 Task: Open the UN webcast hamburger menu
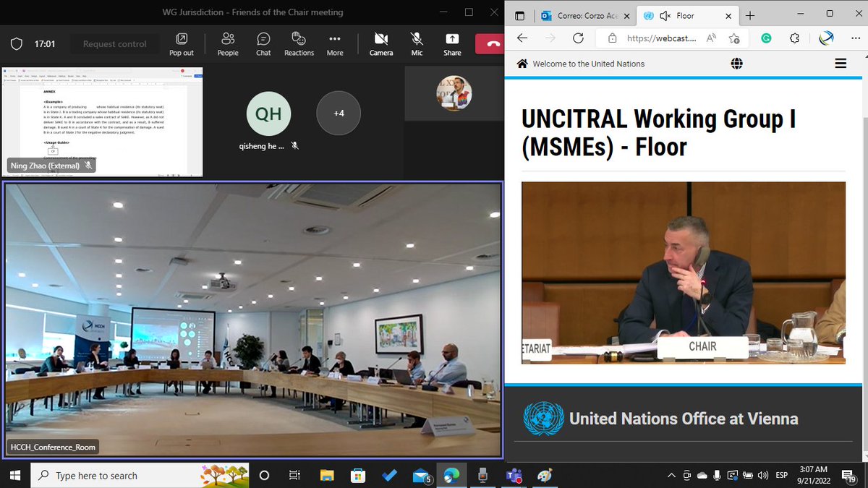[841, 63]
